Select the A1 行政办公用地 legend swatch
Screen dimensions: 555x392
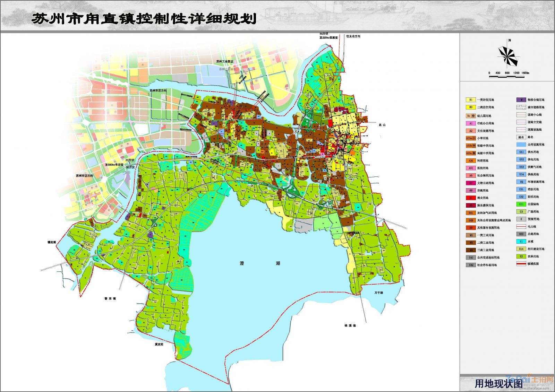[471, 123]
